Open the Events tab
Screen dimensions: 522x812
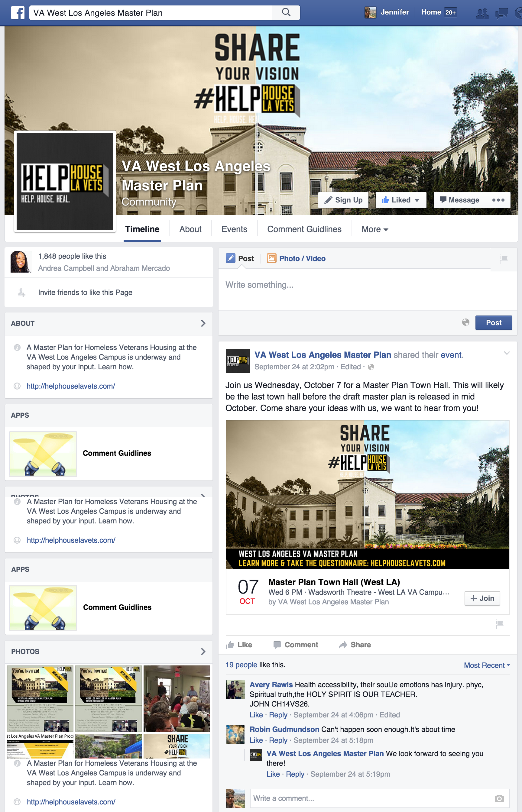coord(234,229)
